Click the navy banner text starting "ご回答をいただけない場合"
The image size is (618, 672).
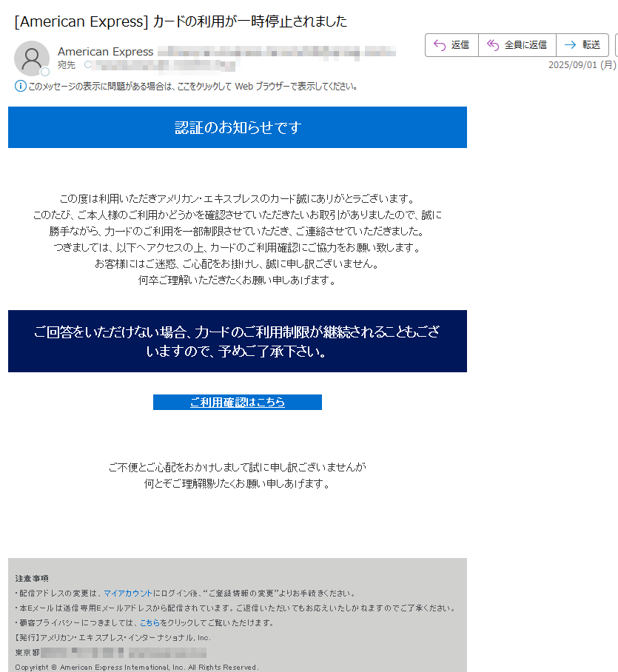(x=237, y=341)
